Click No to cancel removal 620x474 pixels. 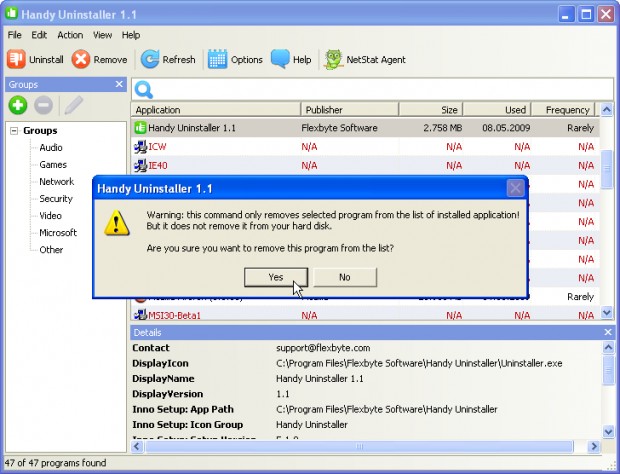345,277
